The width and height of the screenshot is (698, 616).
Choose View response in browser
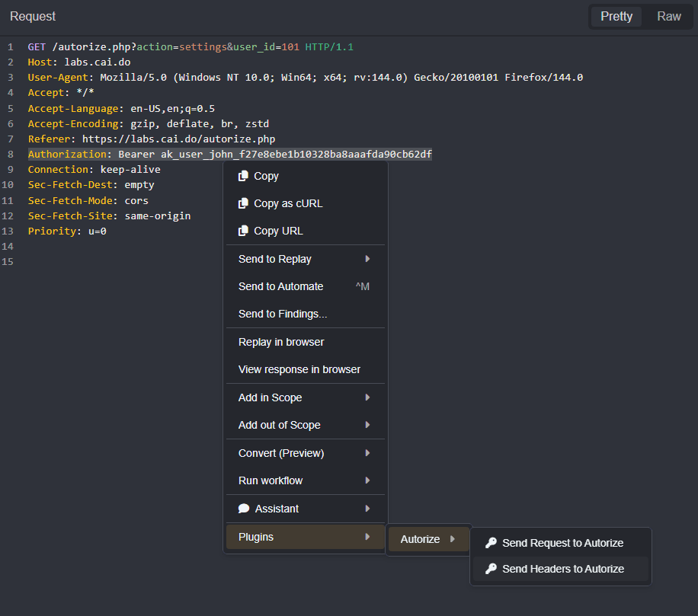point(299,369)
